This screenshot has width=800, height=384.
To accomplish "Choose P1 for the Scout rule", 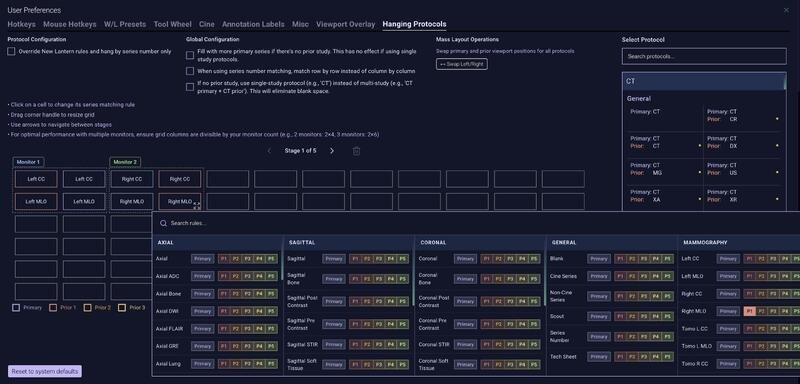I will (619, 317).
